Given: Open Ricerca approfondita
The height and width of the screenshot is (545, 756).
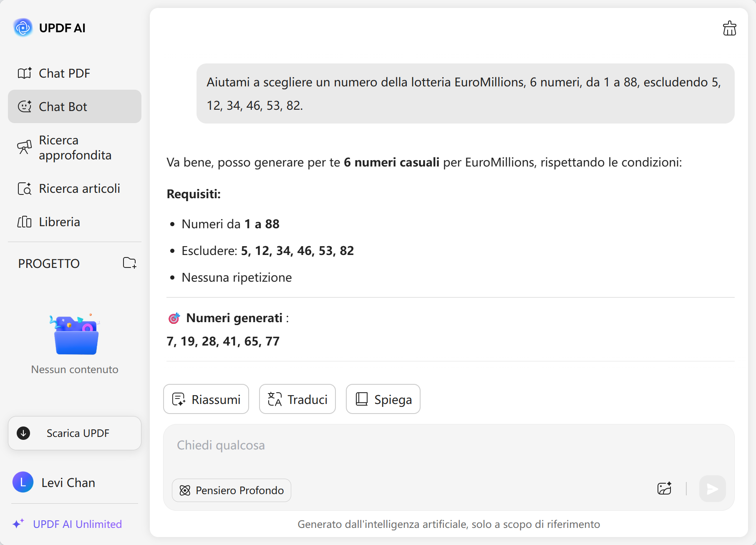Looking at the screenshot, I should pos(75,148).
